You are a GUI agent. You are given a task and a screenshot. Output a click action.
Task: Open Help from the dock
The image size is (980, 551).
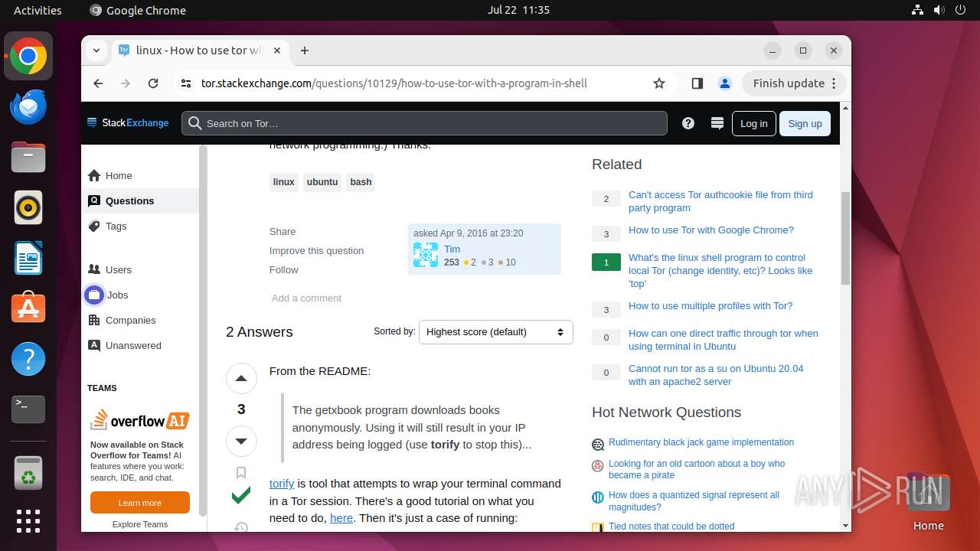coord(28,359)
